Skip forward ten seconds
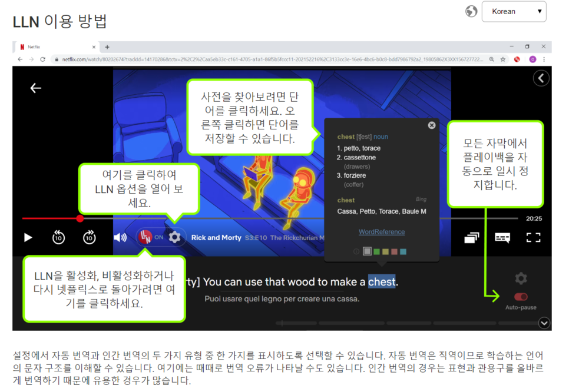The width and height of the screenshot is (569, 392). point(90,237)
